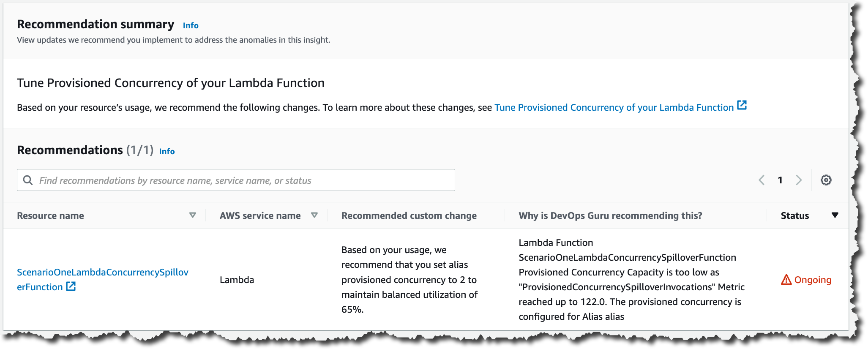Open table preferences gear icon
This screenshot has width=868, height=349.
[x=826, y=180]
